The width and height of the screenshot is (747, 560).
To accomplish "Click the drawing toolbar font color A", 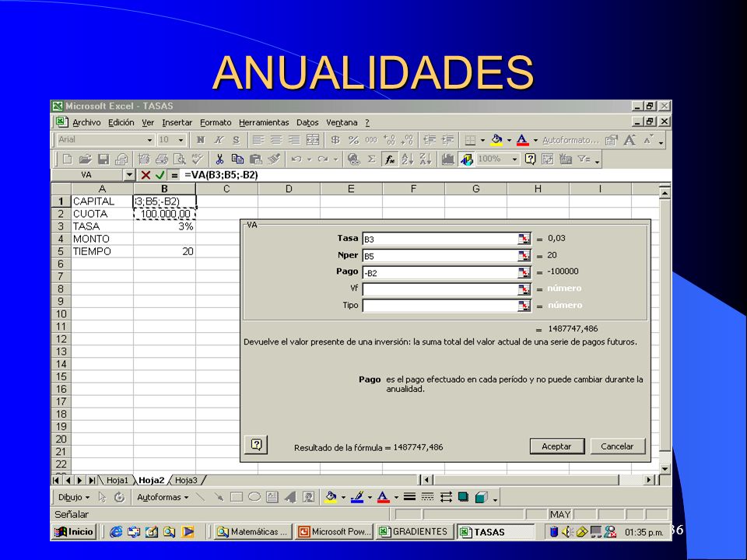I will [383, 497].
